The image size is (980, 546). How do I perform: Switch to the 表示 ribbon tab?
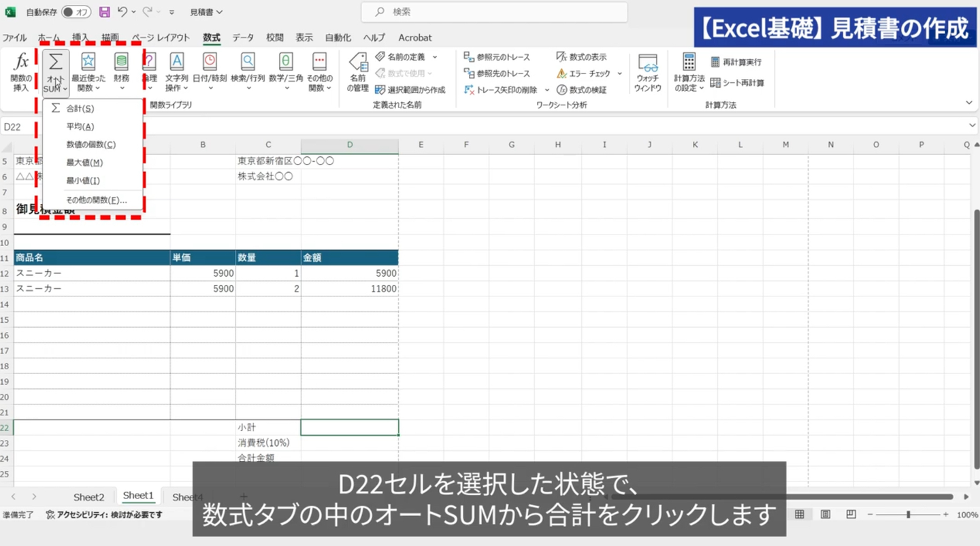[304, 37]
